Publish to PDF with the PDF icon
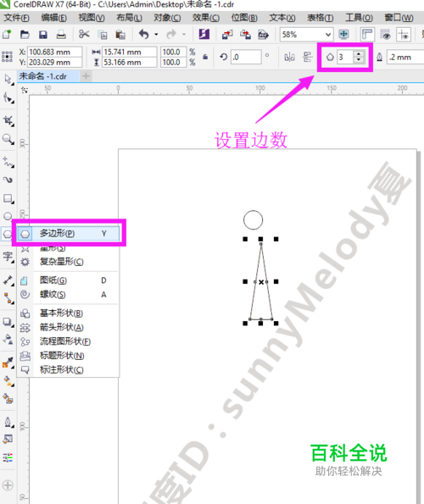 point(264,35)
